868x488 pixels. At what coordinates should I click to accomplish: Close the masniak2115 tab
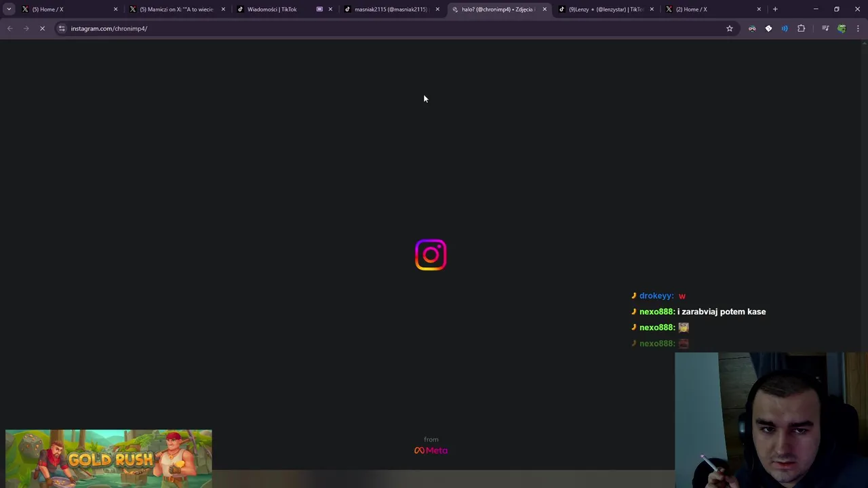437,9
